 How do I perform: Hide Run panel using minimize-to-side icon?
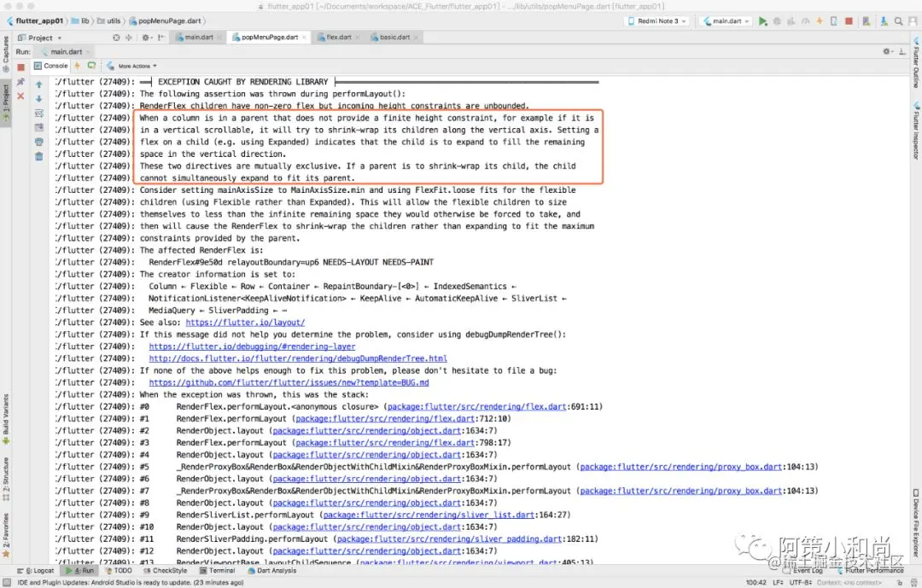[x=902, y=52]
